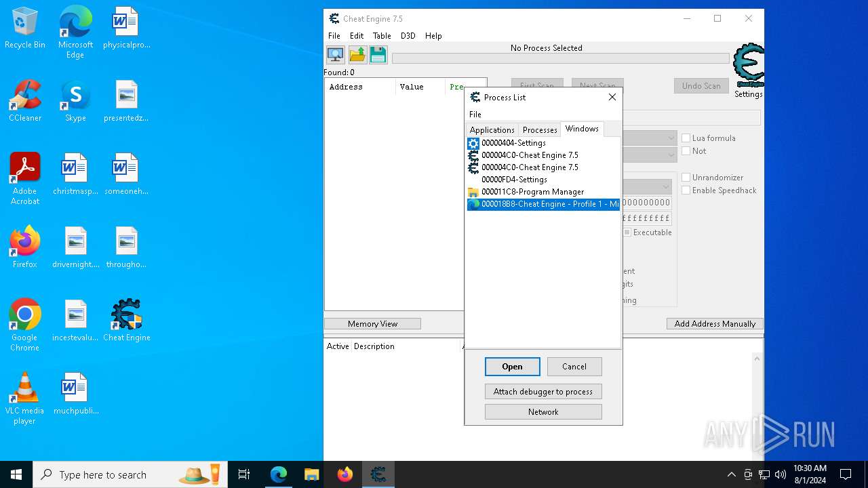Click the Value column header
868x488 pixels.
click(x=420, y=87)
